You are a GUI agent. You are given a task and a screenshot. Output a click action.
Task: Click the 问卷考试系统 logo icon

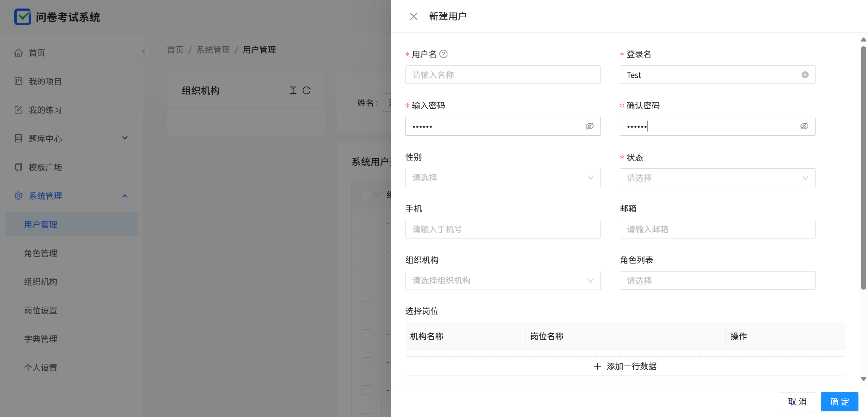(22, 17)
